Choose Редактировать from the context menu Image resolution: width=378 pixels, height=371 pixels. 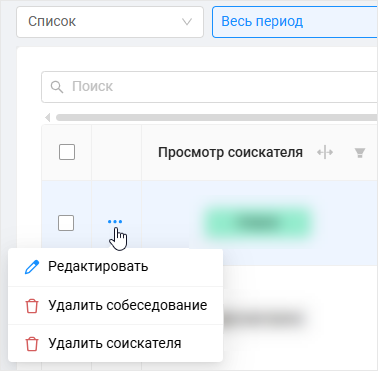115,267
